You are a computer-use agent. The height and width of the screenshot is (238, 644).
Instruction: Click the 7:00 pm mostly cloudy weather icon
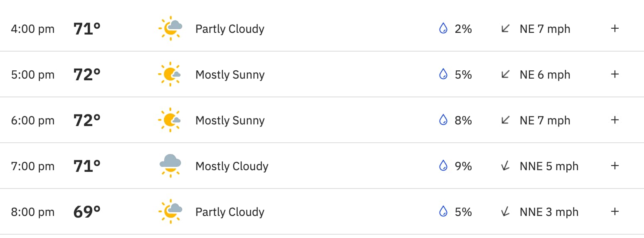170,166
